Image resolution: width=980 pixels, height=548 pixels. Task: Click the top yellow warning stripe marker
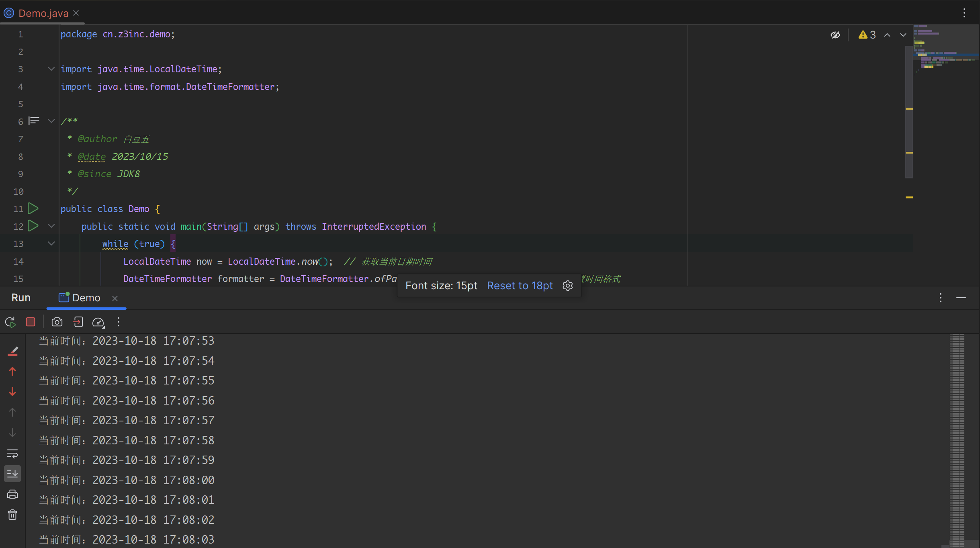(x=909, y=109)
